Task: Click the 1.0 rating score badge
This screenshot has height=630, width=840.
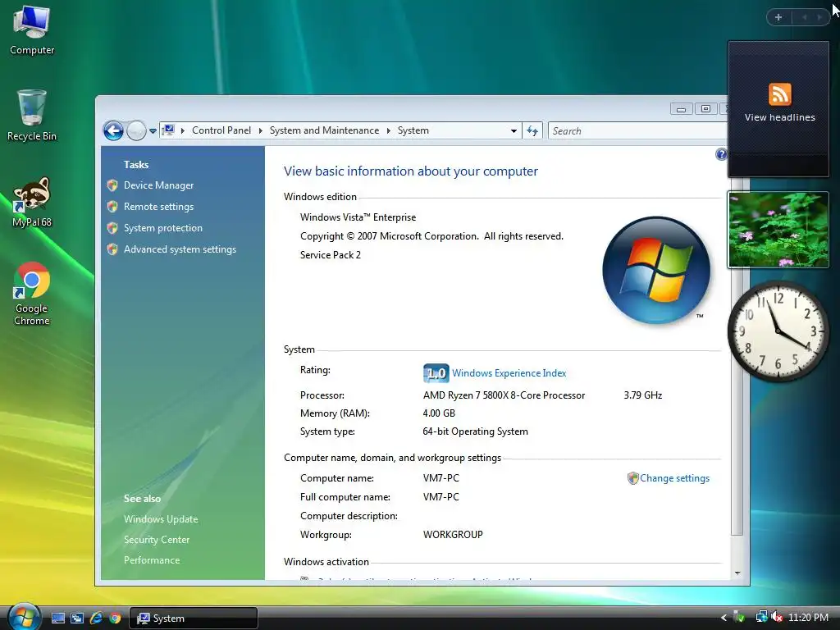Action: click(436, 373)
